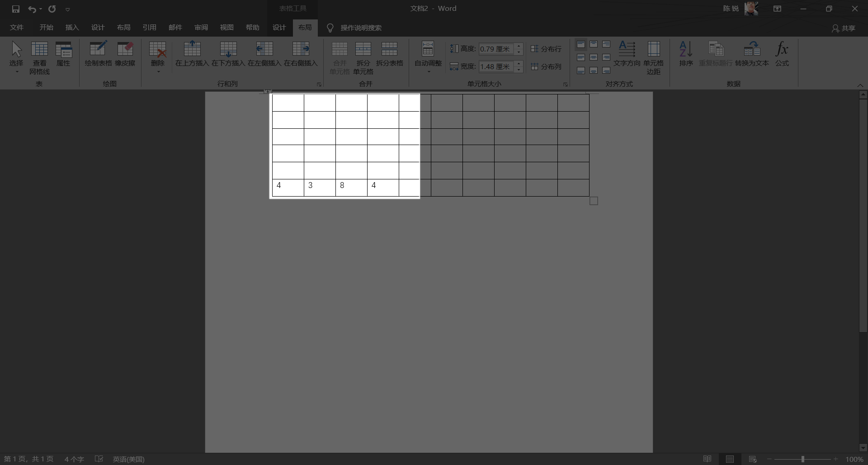Select Align Bottom Right alignment
This screenshot has width=868, height=465.
point(606,70)
